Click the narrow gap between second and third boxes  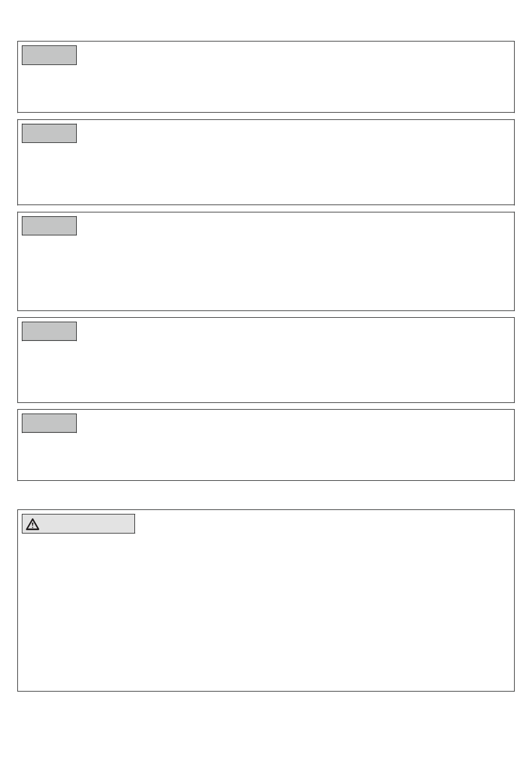266,208
